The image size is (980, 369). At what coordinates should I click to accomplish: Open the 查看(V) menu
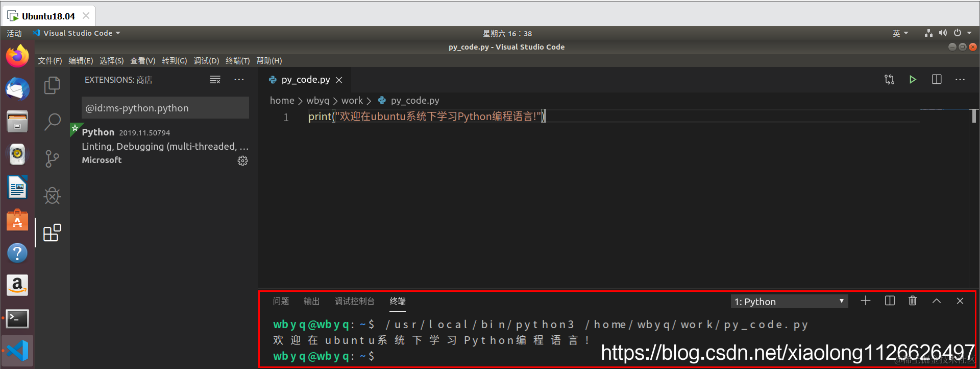click(143, 61)
